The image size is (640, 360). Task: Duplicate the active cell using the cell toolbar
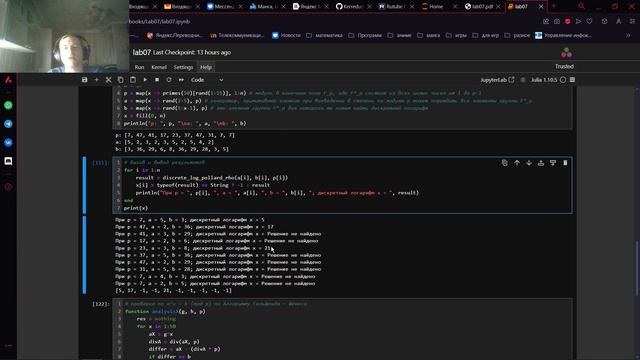[x=504, y=163]
